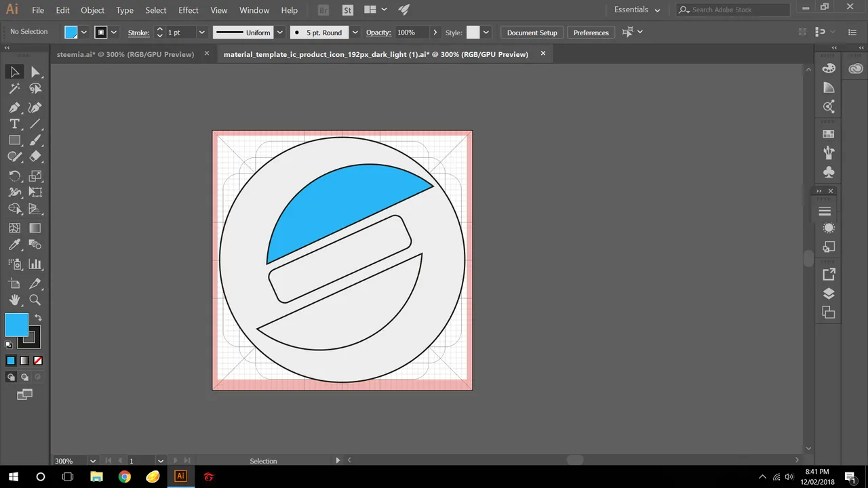Open the Stroke panel three-lines icon
This screenshot has height=488, width=868.
coord(825,211)
